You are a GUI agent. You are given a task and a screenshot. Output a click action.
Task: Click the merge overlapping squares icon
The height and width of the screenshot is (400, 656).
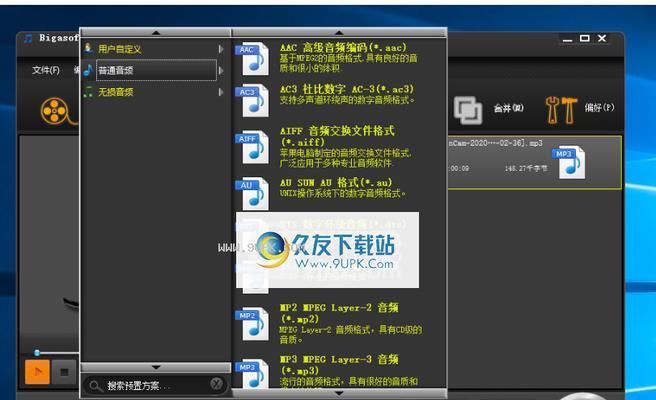tap(468, 110)
